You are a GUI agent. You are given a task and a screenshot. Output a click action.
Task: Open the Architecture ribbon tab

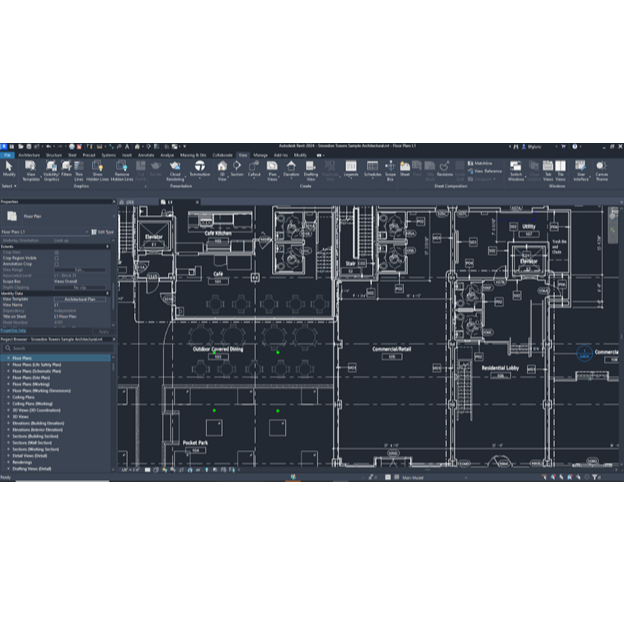tap(29, 155)
